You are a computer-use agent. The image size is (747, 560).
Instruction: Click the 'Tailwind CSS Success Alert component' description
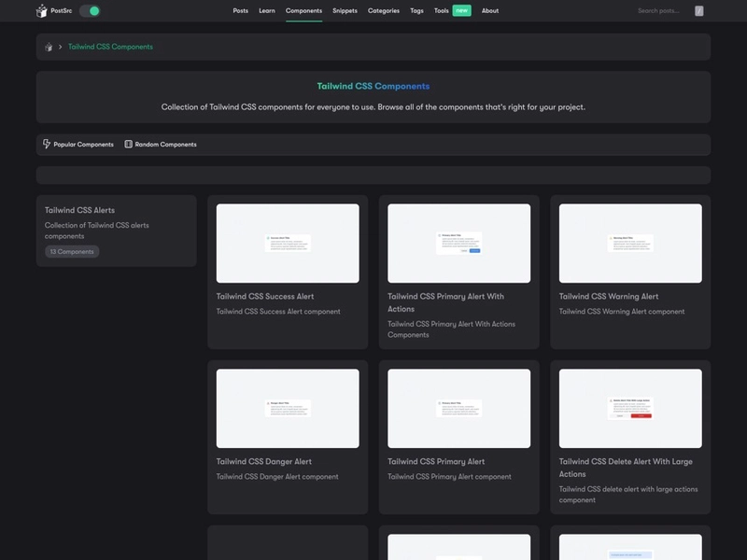(x=278, y=312)
